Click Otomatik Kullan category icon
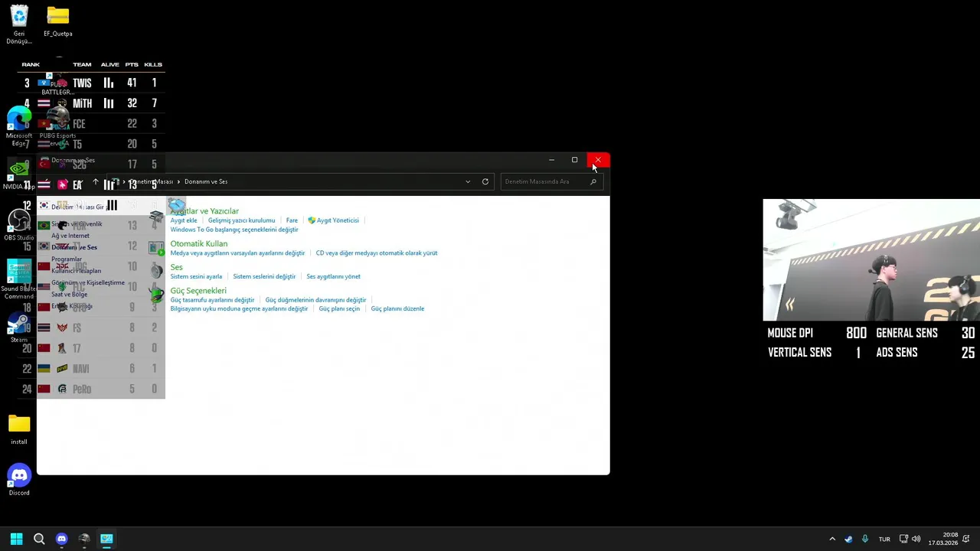Screen dimensions: 980x551 (156, 248)
